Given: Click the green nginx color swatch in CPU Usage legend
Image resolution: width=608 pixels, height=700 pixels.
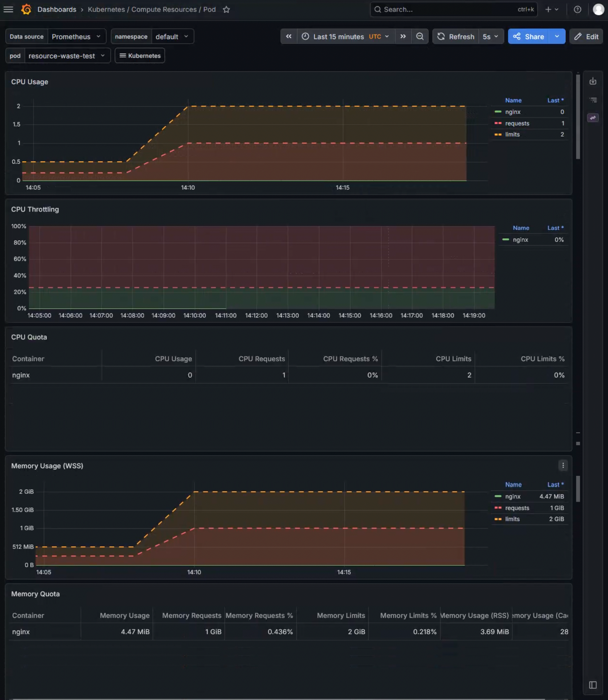Looking at the screenshot, I should coord(497,112).
